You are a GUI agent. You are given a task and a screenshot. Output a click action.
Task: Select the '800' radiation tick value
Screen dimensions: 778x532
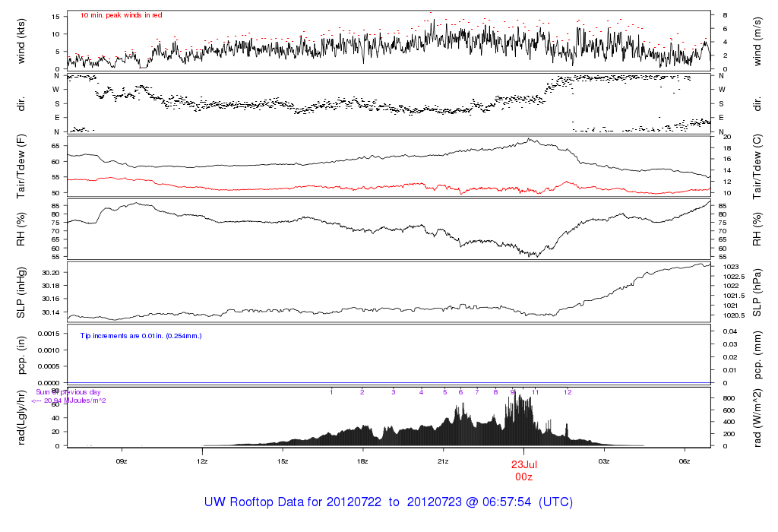729,398
